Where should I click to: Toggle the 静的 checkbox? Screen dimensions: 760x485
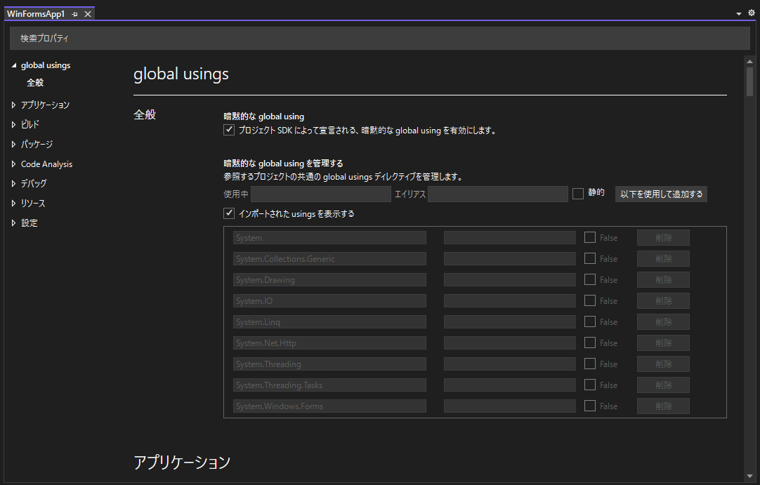[x=578, y=194]
